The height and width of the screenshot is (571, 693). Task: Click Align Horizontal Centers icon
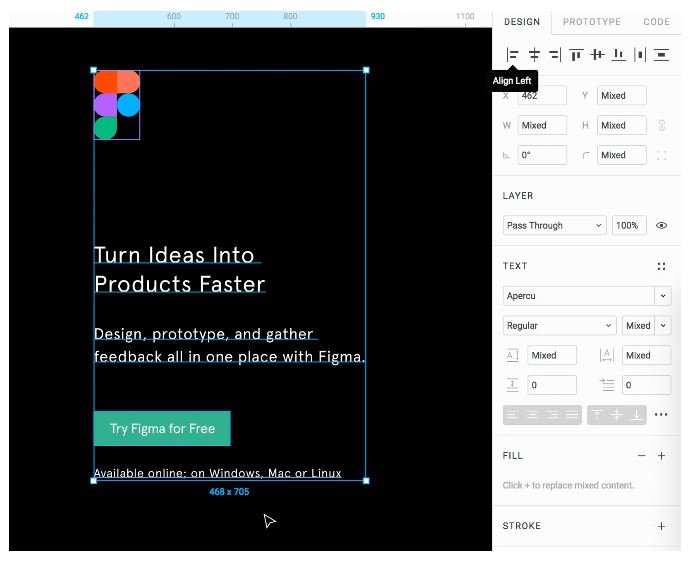point(534,55)
